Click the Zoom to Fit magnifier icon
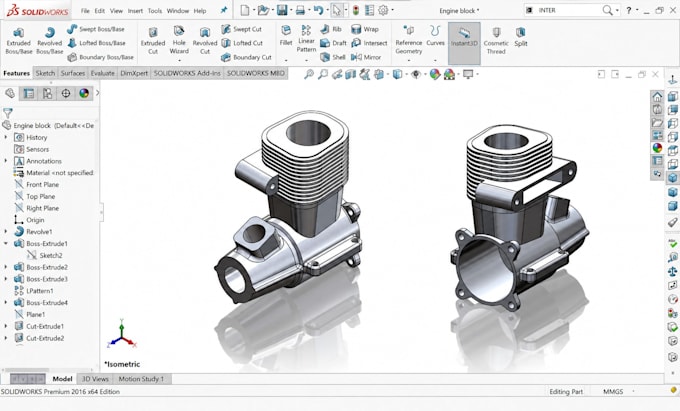 (x=309, y=75)
